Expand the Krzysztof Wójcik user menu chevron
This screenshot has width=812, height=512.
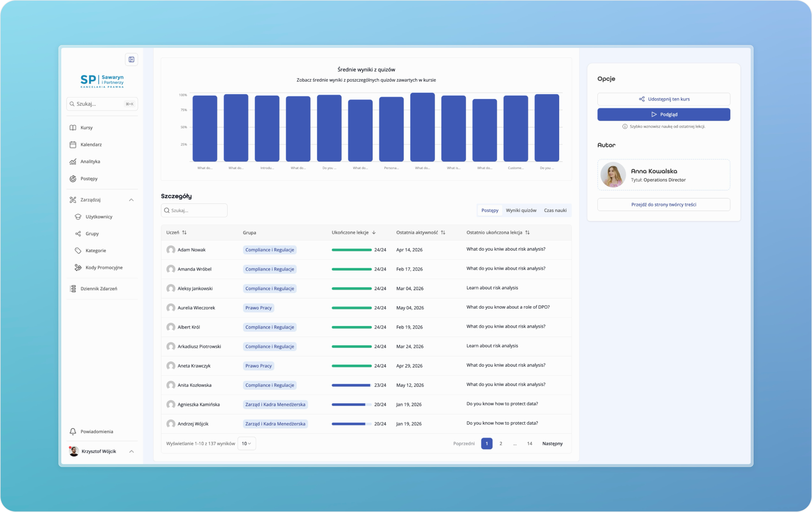(131, 451)
